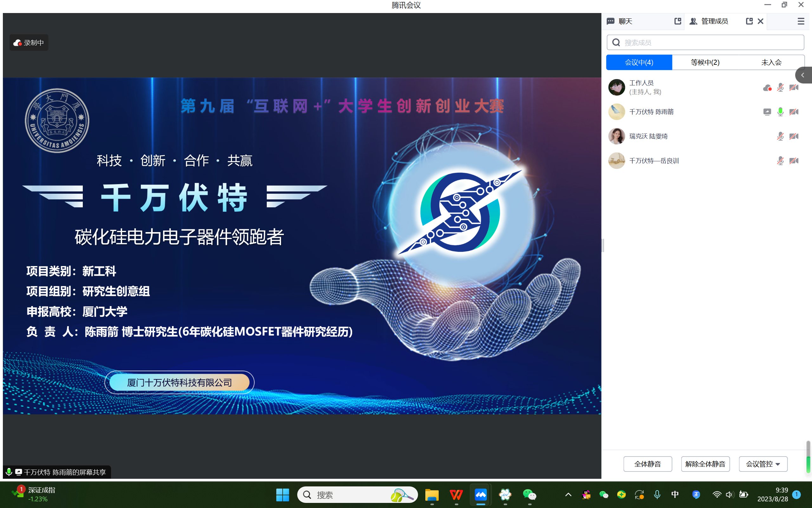Open volume control in system tray
The image size is (812, 508).
730,495
